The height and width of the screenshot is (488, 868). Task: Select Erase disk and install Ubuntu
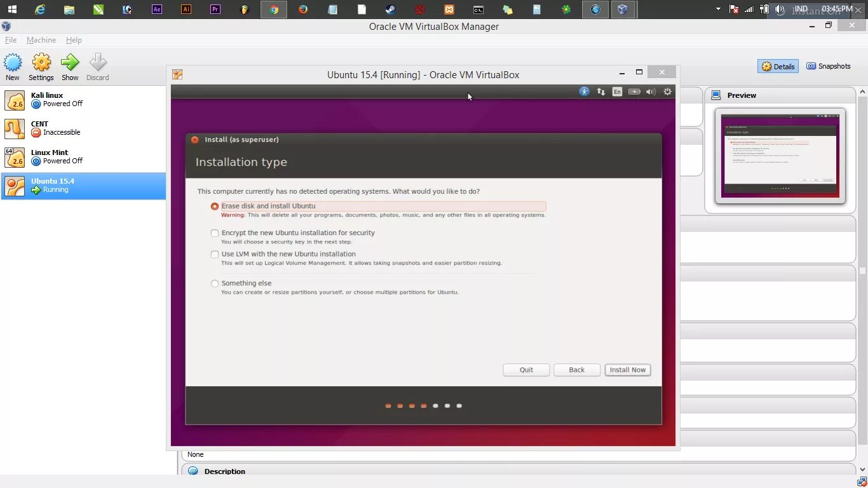[215, 207]
